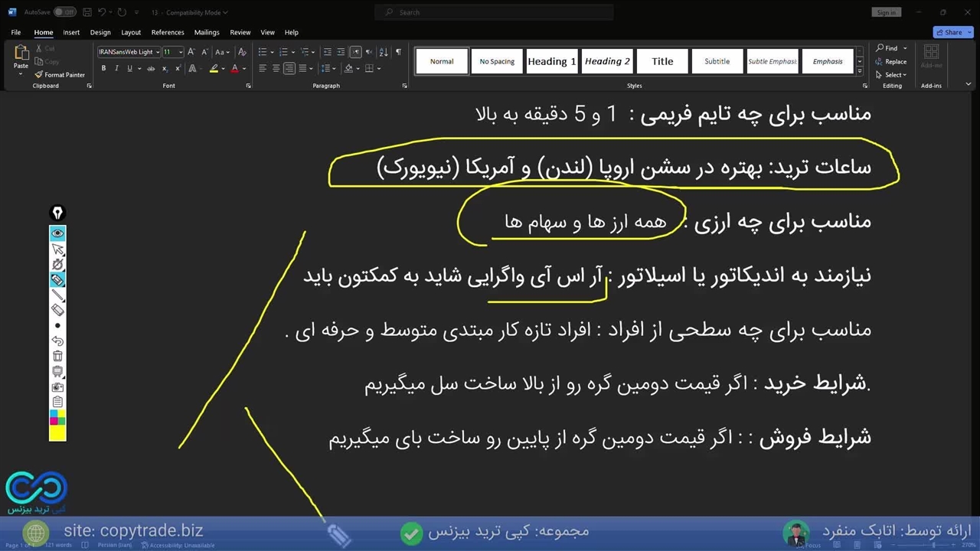Toggle the AutoSave switch
The image size is (980, 551).
64,12
